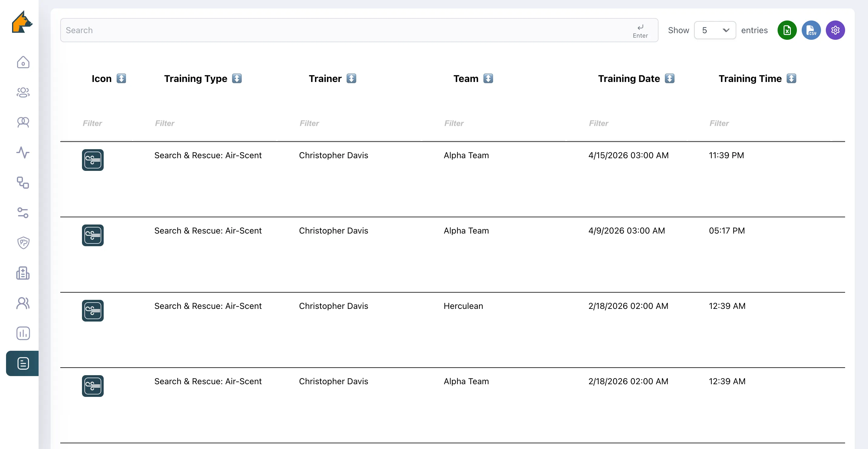Click the Enter search icon

click(640, 31)
